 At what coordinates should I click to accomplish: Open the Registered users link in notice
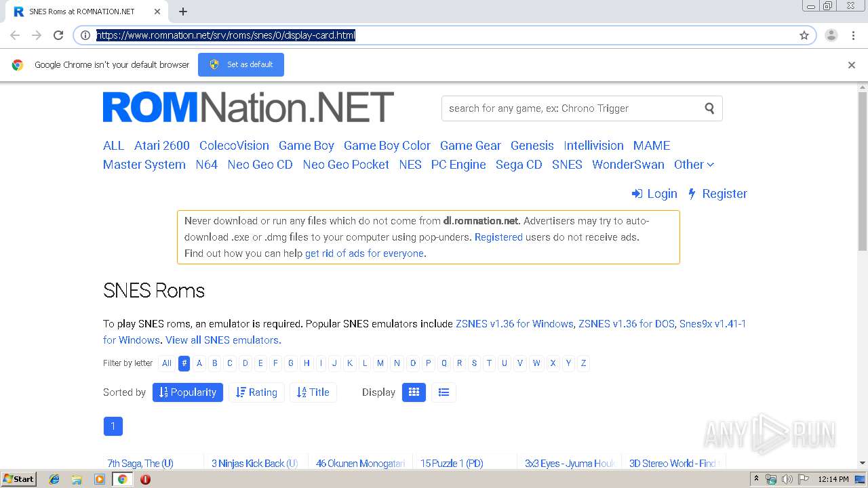pyautogui.click(x=498, y=237)
